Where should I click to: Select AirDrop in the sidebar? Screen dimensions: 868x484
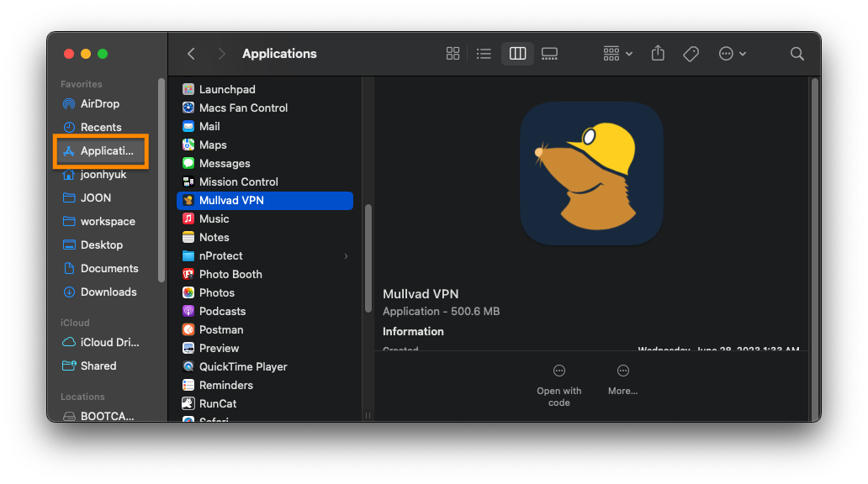pyautogui.click(x=99, y=104)
